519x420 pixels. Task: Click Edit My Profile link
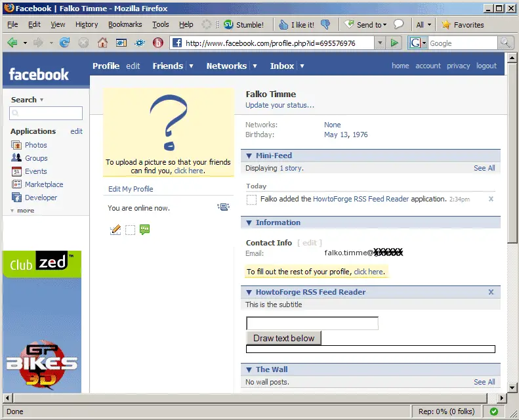pos(131,189)
